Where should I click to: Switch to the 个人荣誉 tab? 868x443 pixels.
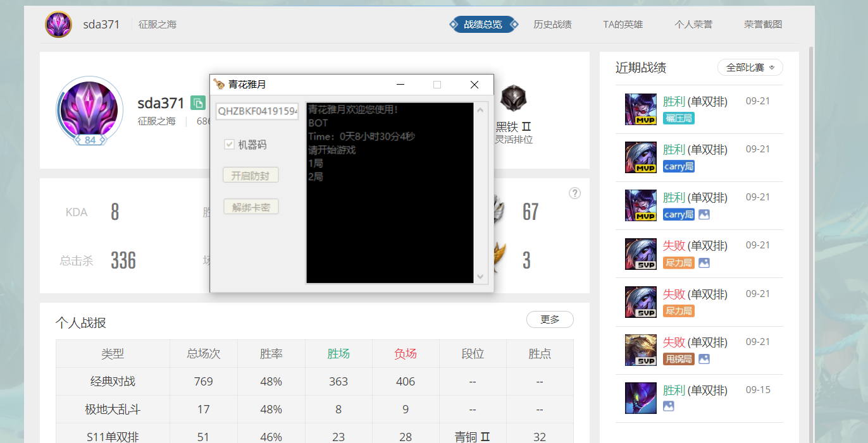(x=693, y=23)
